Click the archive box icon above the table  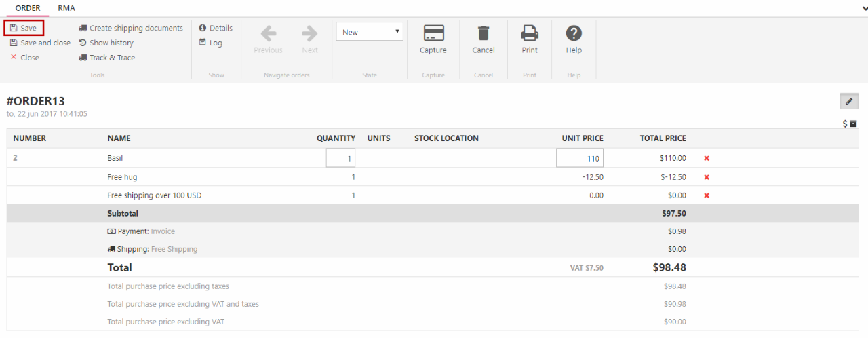(x=853, y=124)
